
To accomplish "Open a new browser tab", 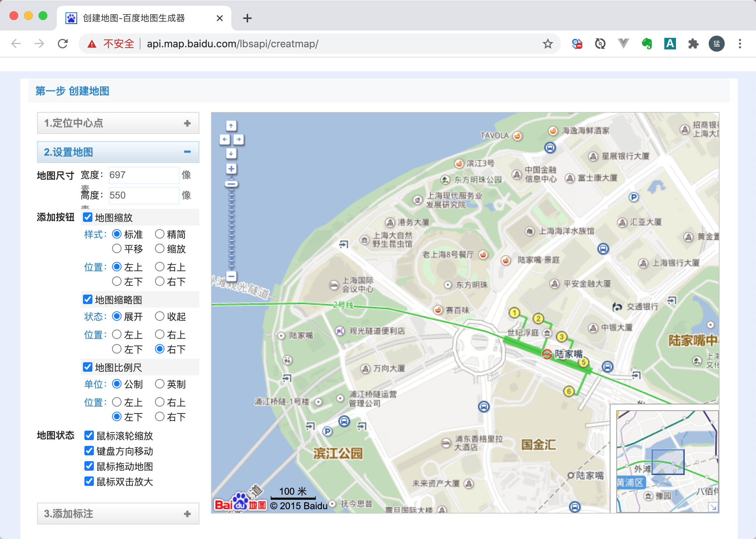I will click(x=247, y=18).
